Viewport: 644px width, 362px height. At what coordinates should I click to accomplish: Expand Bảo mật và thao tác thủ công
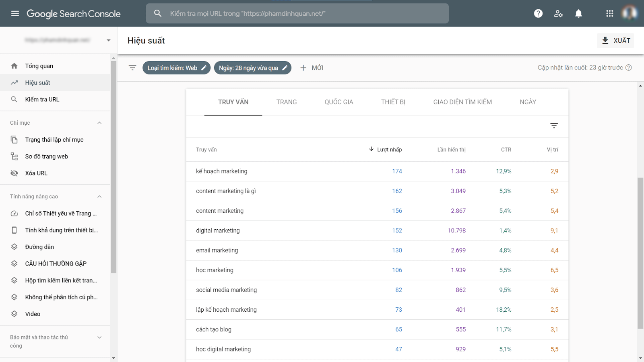coord(99,337)
